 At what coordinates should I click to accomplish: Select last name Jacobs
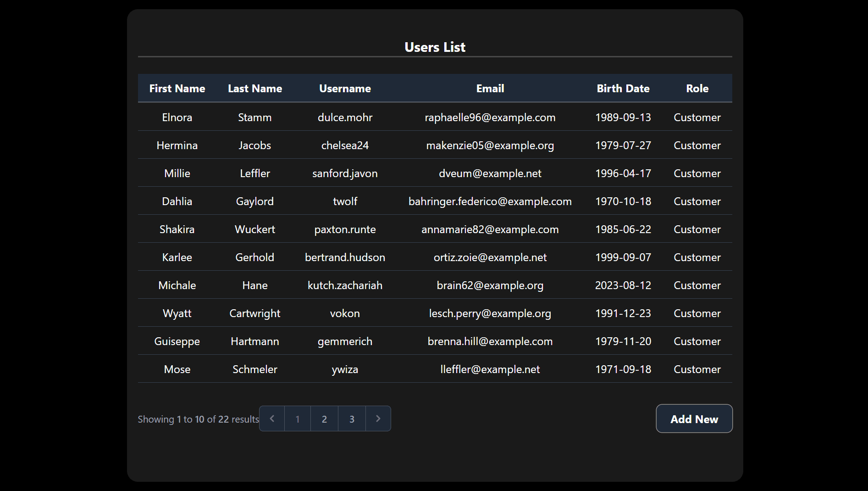(x=255, y=145)
